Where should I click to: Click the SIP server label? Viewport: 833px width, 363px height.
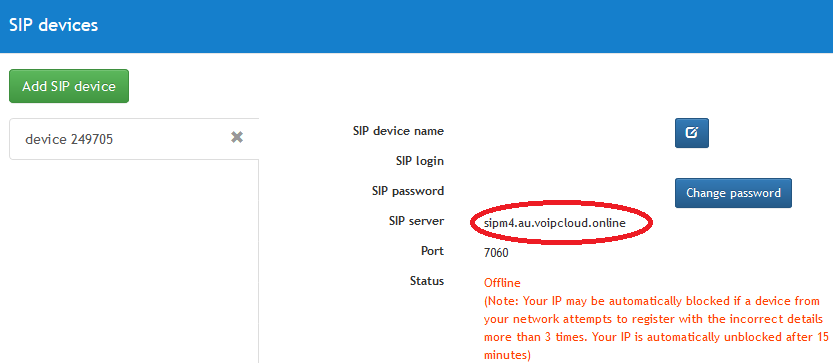[416, 221]
